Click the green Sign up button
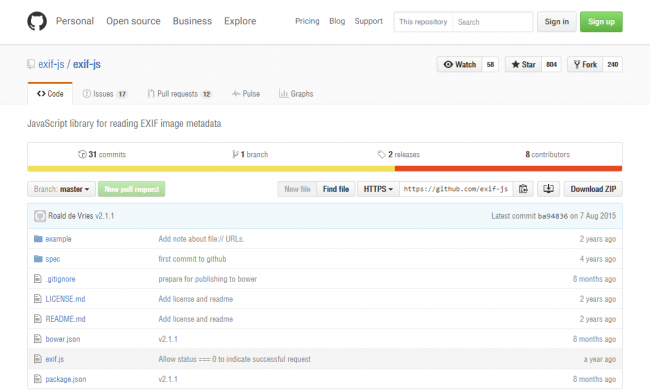Image resolution: width=650 pixels, height=391 pixels. coord(601,22)
